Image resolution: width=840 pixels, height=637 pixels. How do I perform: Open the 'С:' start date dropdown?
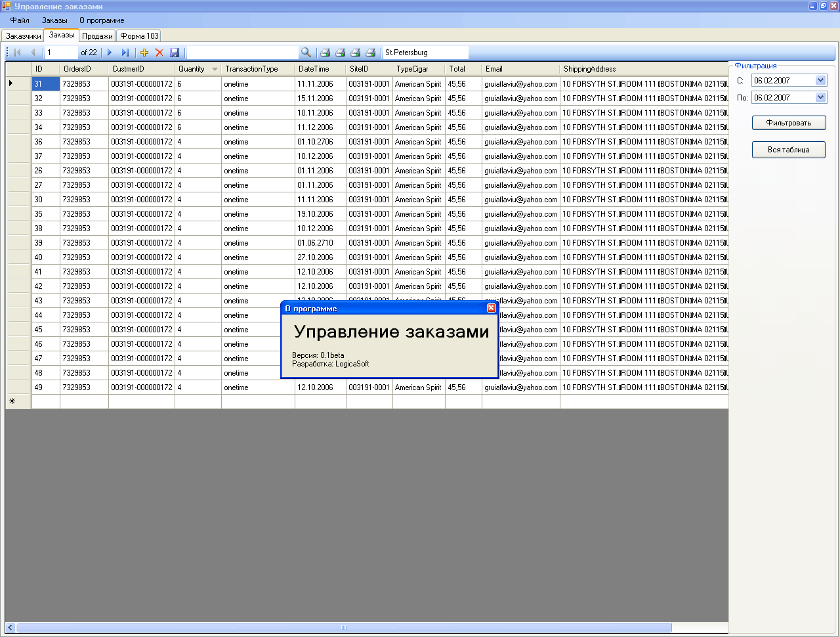coord(820,81)
